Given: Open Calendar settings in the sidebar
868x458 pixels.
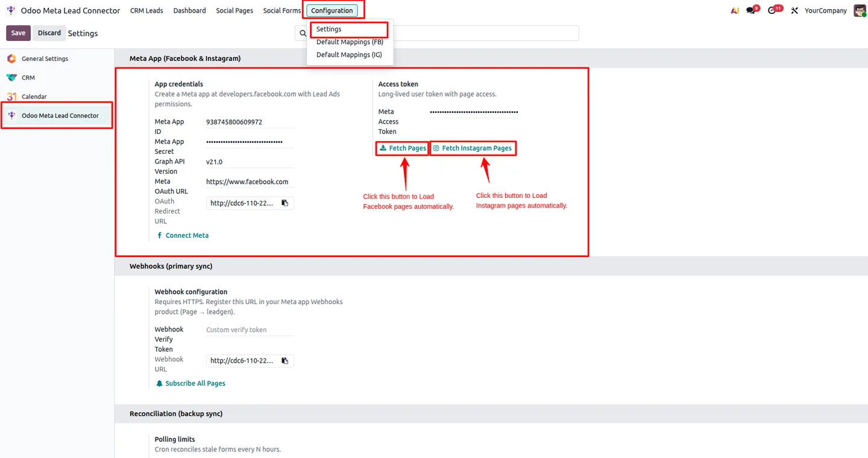Looking at the screenshot, I should tap(57, 97).
